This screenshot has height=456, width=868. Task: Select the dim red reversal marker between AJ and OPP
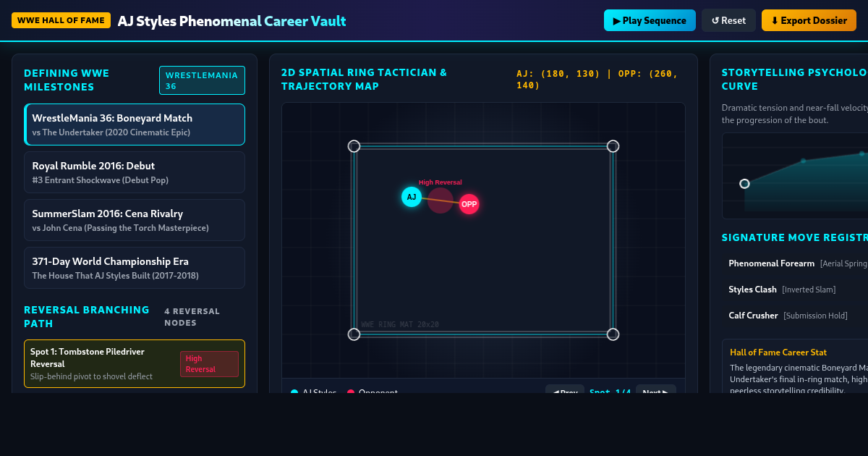pyautogui.click(x=441, y=200)
